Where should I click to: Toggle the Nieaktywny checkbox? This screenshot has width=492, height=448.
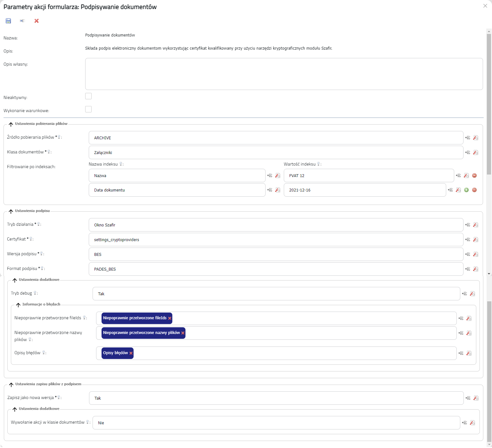tap(88, 96)
